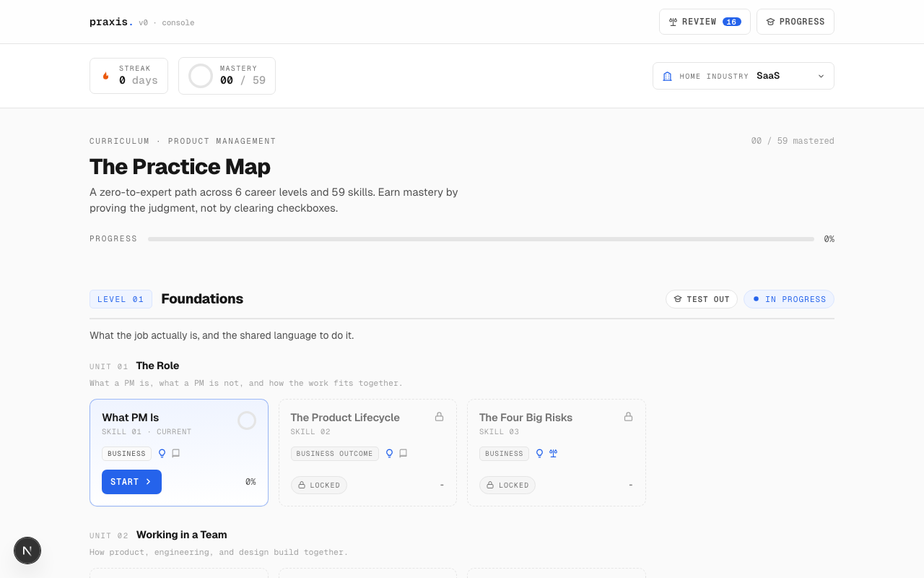Click the Skill 03 label
924x578 pixels.
(500, 432)
